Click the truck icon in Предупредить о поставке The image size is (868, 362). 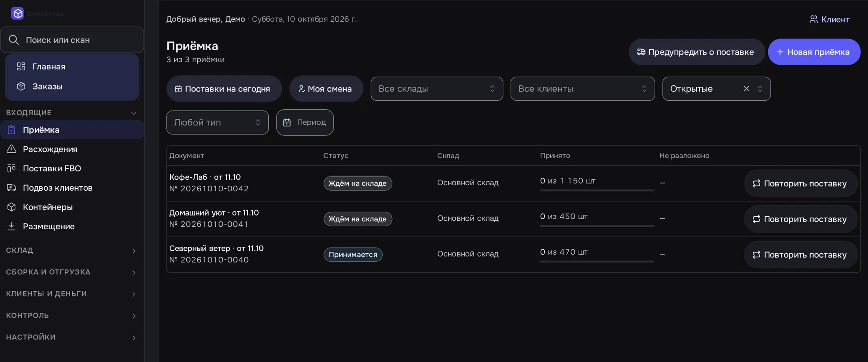[641, 52]
